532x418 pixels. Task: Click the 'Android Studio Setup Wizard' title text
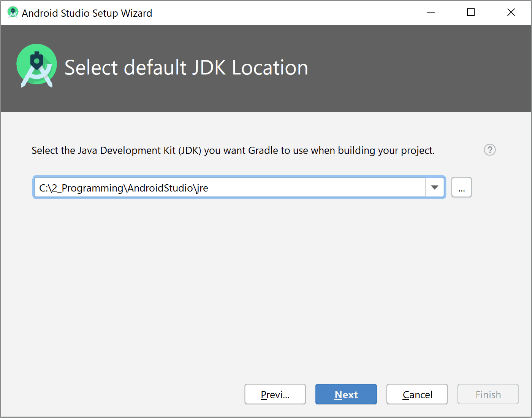pyautogui.click(x=87, y=13)
